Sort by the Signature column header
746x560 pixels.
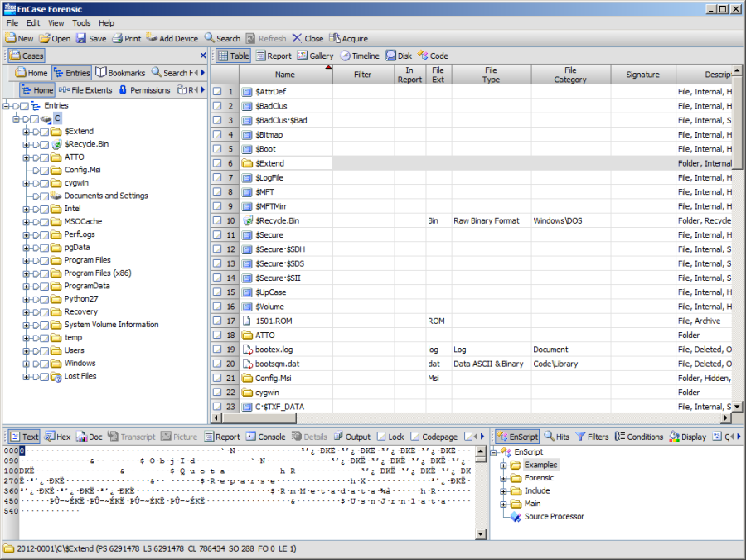pyautogui.click(x=642, y=75)
